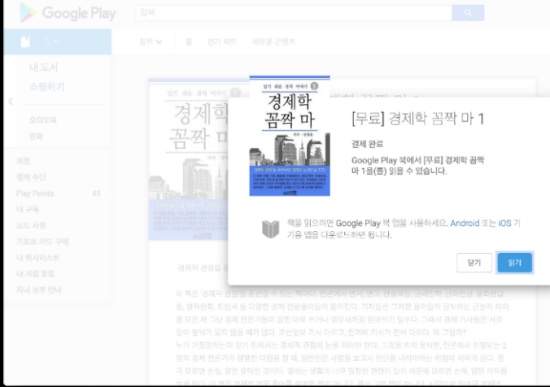Collapse the sidebar with the left chevron
This screenshot has width=550, height=387.
[11, 101]
